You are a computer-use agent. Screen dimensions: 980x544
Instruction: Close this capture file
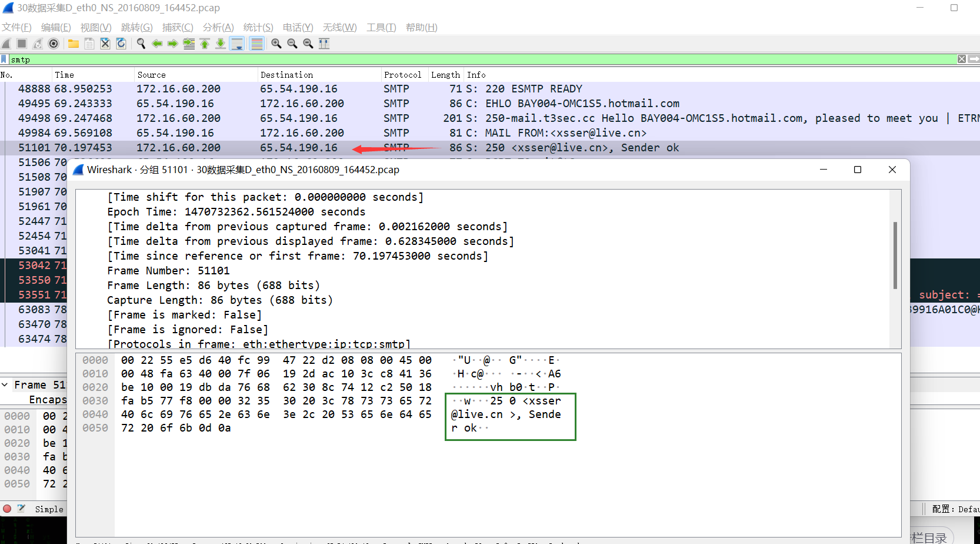(x=105, y=44)
